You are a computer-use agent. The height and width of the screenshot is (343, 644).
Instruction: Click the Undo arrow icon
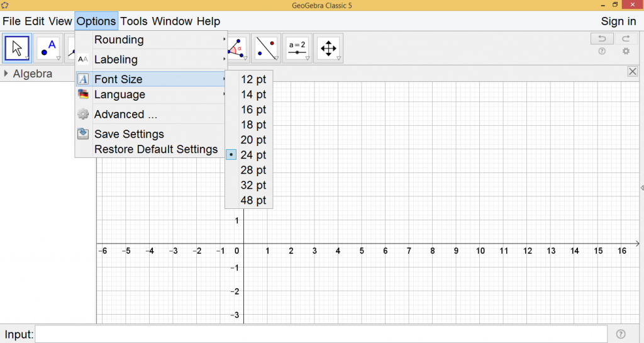pyautogui.click(x=602, y=39)
